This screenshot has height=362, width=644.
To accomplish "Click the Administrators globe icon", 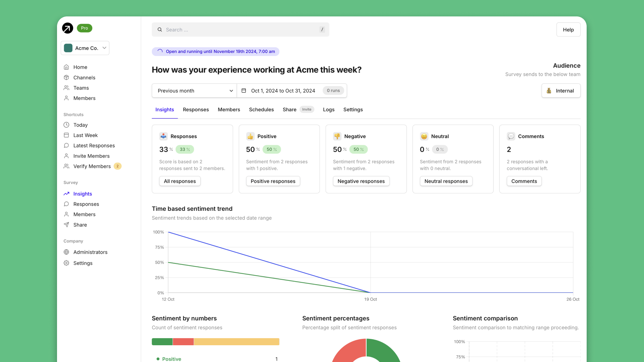I will tap(66, 252).
